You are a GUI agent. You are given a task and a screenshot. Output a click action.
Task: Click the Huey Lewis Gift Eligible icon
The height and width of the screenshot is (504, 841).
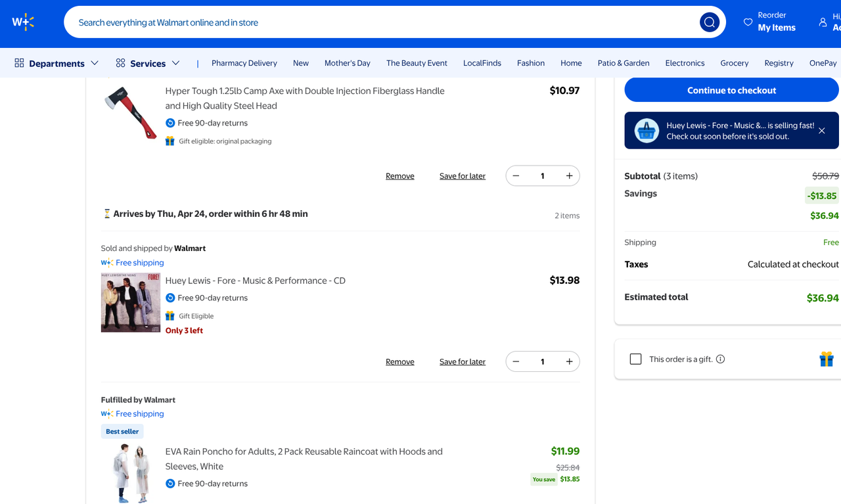tap(170, 315)
